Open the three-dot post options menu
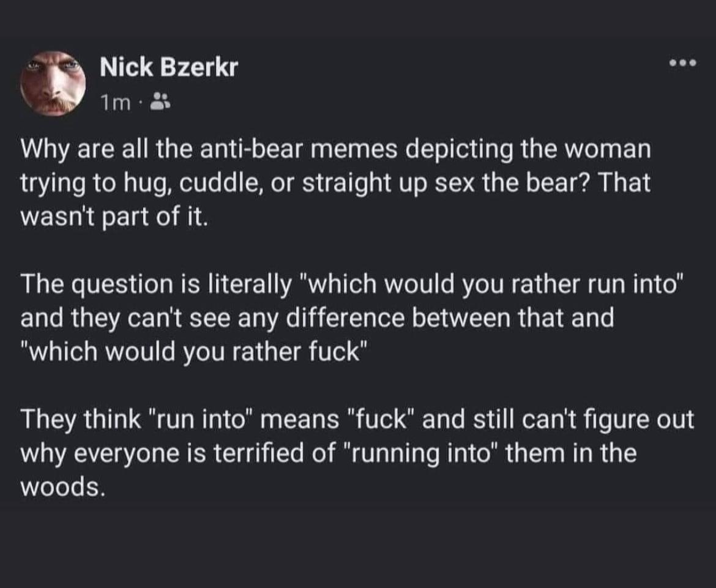The image size is (716, 588). [683, 62]
